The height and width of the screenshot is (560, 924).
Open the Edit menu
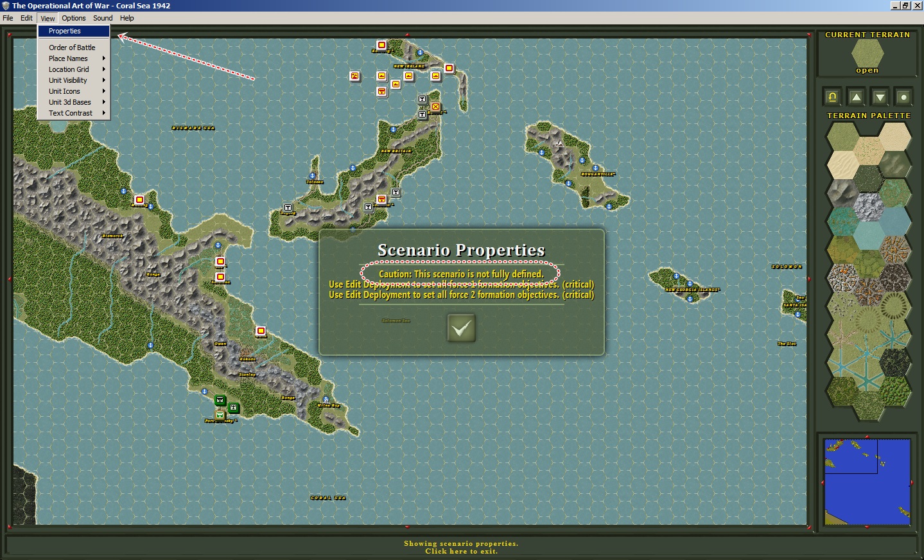tap(26, 18)
